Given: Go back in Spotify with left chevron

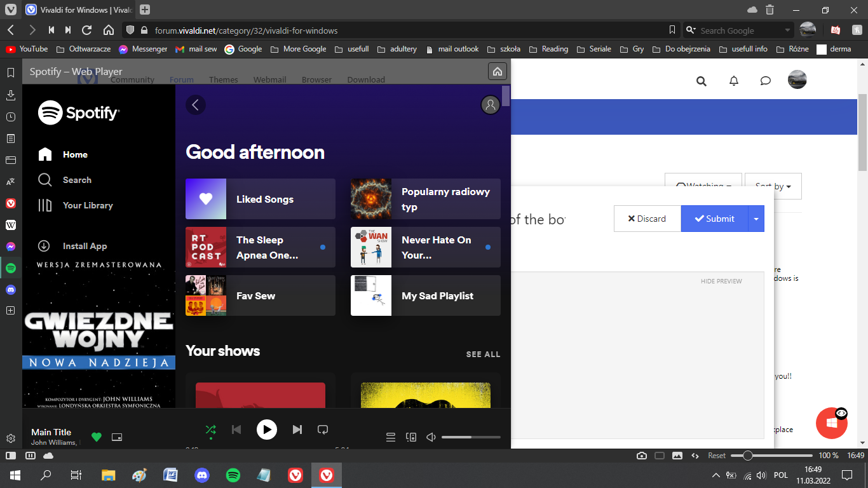Looking at the screenshot, I should pos(195,105).
